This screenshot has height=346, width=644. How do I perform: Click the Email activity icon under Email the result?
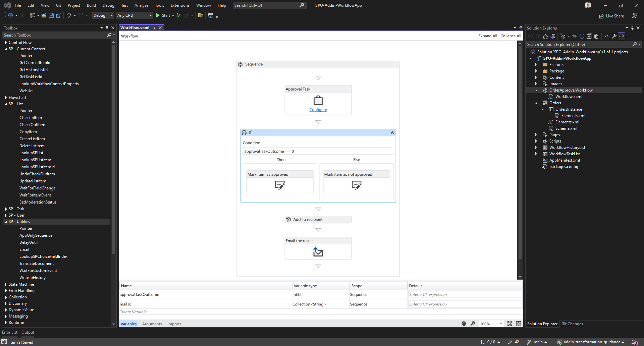pyautogui.click(x=318, y=252)
